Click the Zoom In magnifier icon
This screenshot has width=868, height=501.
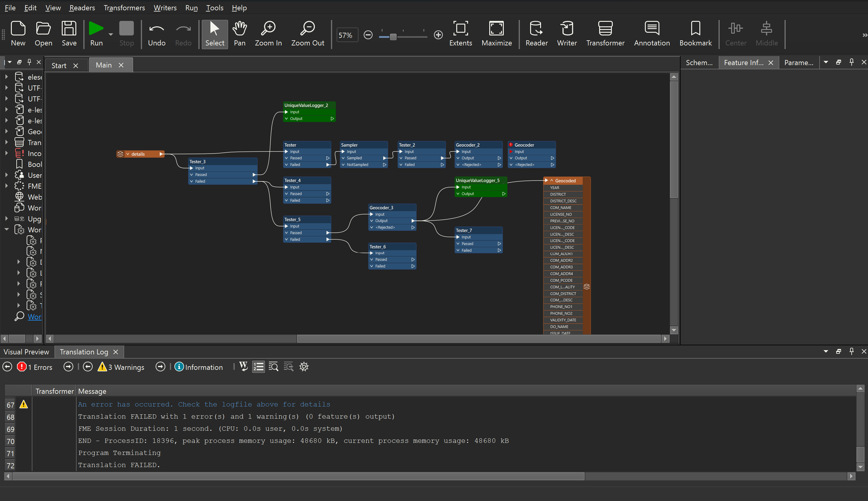268,29
